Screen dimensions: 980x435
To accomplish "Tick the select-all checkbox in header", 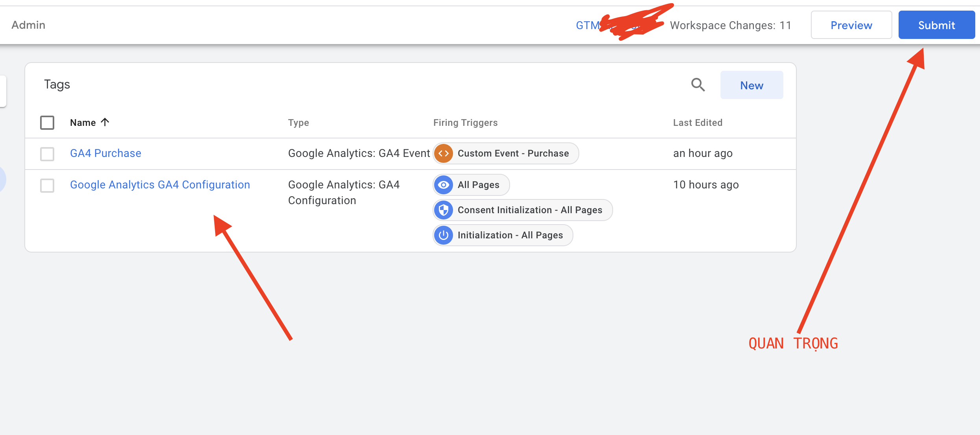I will pyautogui.click(x=47, y=123).
